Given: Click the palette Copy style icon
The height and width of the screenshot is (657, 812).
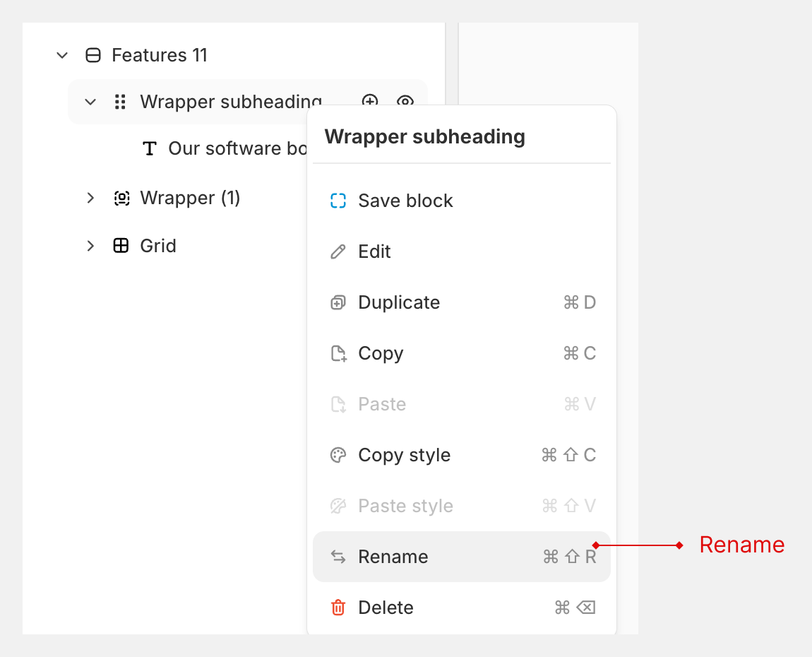Looking at the screenshot, I should (338, 455).
